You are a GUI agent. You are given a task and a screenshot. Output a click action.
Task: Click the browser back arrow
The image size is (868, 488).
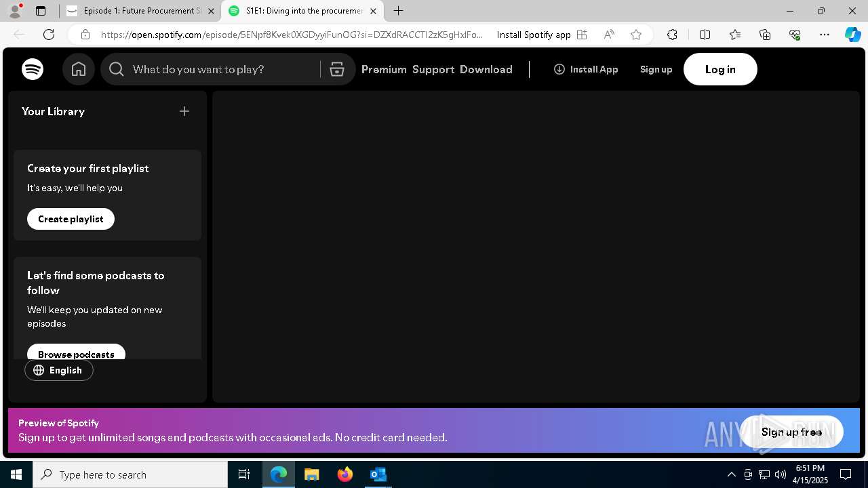coord(19,35)
